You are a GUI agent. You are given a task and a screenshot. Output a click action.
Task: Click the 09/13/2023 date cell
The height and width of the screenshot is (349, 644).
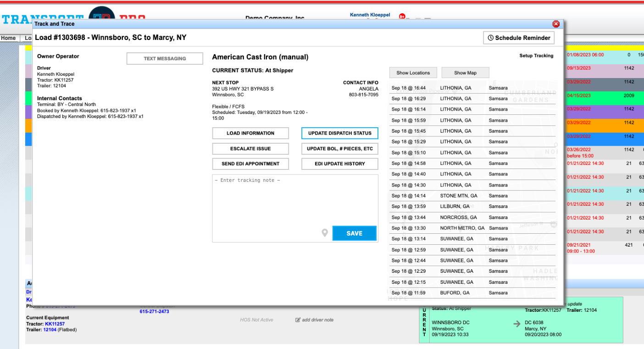coord(578,68)
